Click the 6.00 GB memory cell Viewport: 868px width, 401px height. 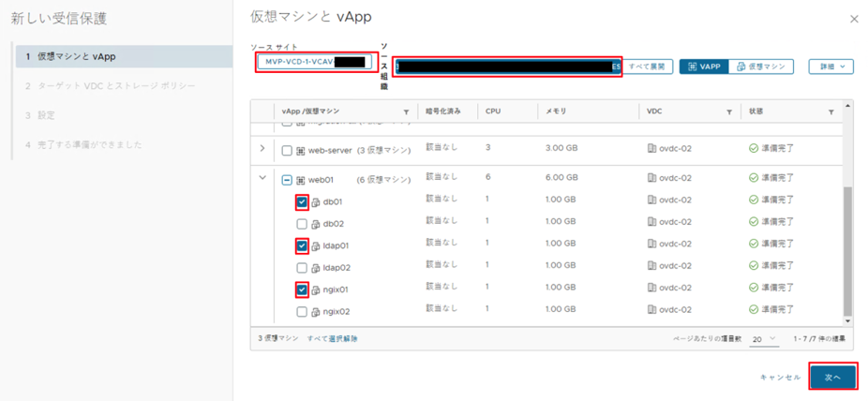pyautogui.click(x=561, y=178)
